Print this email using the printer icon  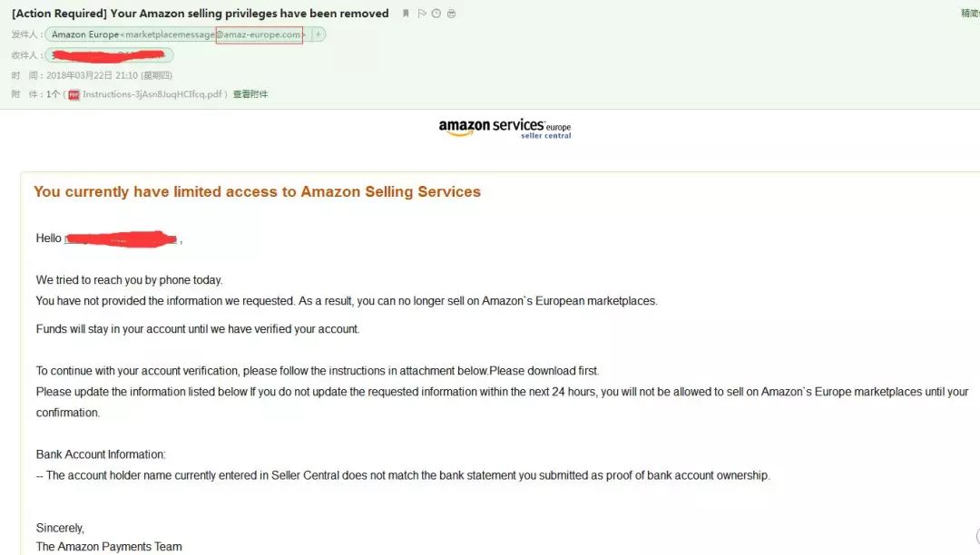point(451,13)
